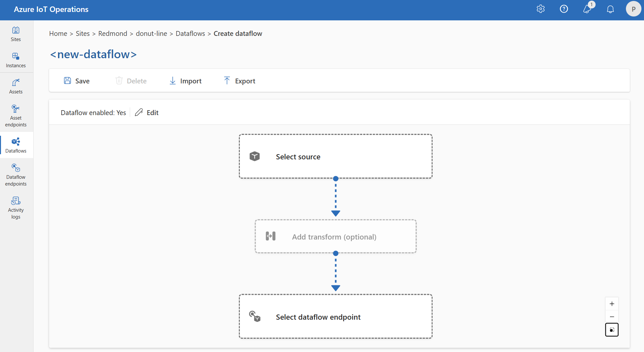Click the settings gear icon
The image size is (644, 352).
coord(541,9)
